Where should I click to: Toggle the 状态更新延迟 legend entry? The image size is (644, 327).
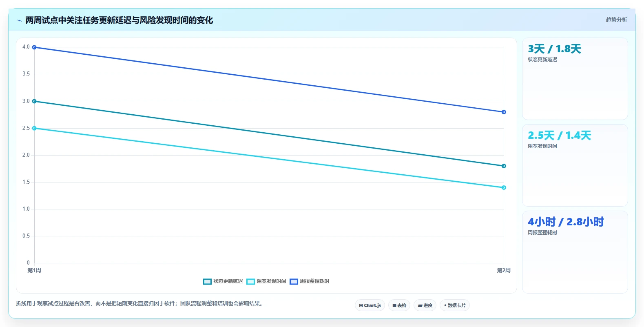223,281
